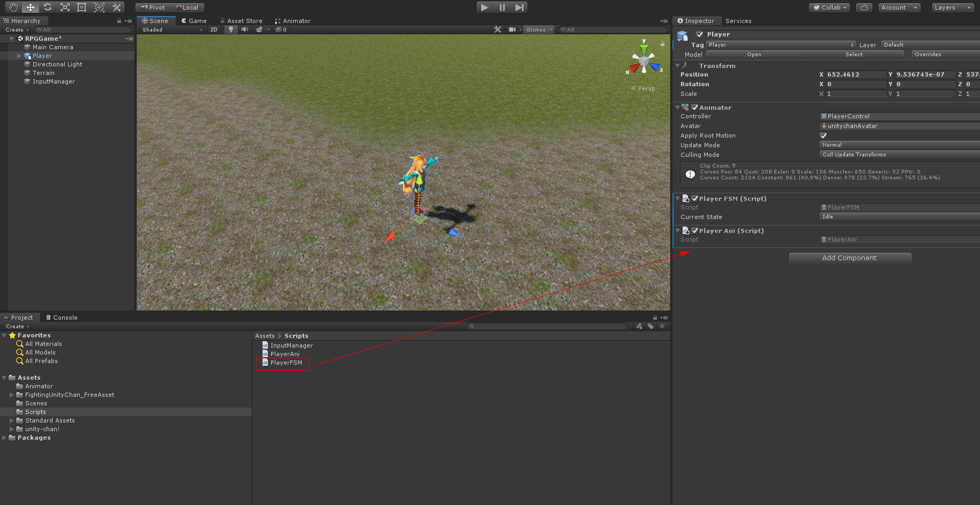This screenshot has width=980, height=505.
Task: Open the Layers dropdown
Action: point(953,7)
